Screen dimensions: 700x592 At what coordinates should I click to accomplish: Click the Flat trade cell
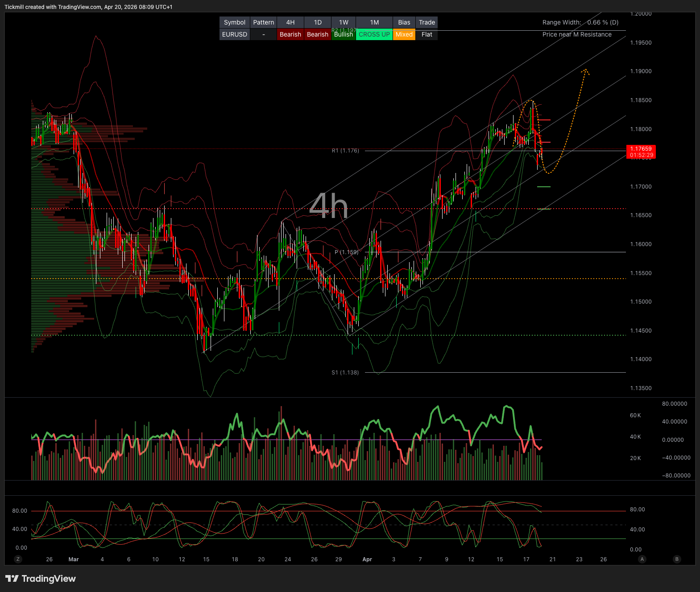[427, 34]
